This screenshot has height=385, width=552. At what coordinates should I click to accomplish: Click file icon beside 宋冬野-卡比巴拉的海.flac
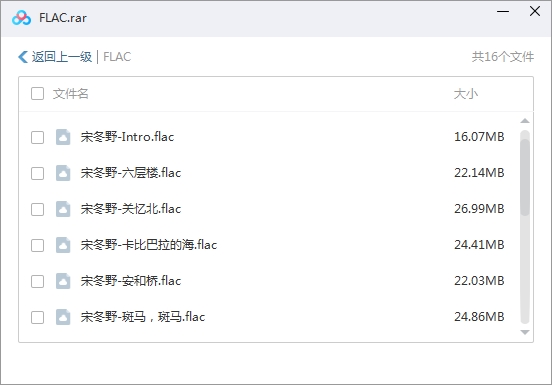point(63,245)
